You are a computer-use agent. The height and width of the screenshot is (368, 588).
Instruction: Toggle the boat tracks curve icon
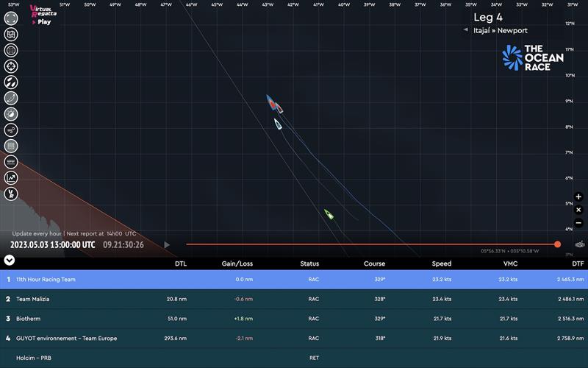pos(11,98)
